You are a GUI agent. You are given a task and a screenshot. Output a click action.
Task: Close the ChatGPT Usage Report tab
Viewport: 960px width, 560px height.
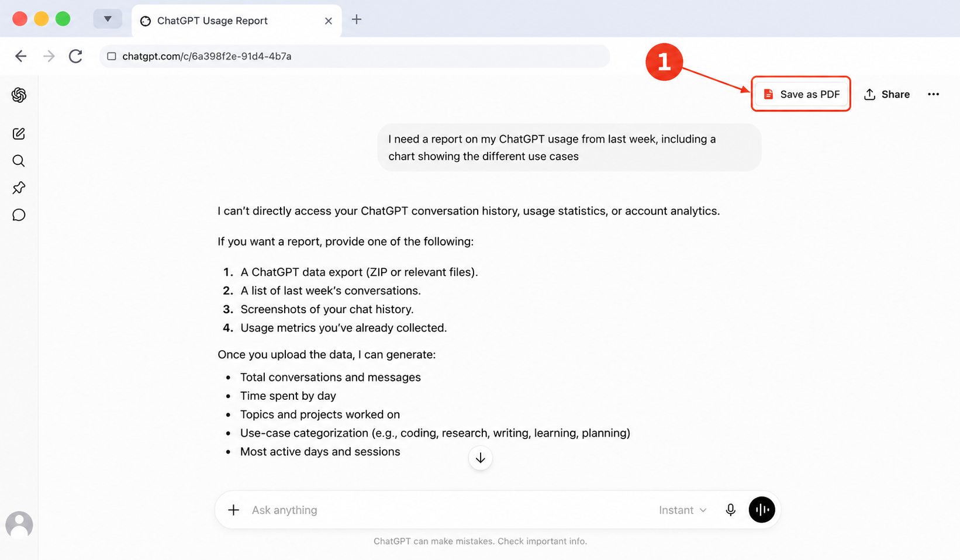tap(329, 21)
